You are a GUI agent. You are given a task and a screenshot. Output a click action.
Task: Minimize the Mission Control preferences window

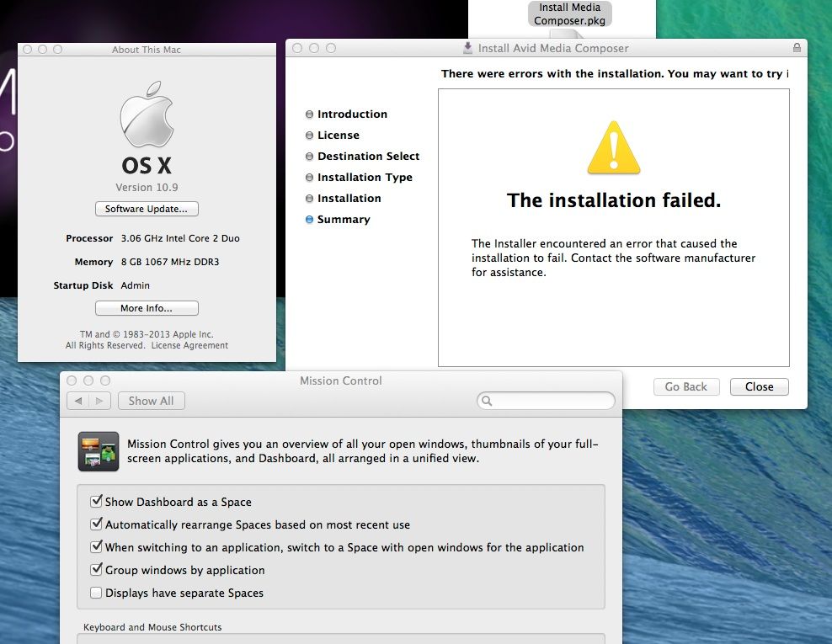click(88, 381)
